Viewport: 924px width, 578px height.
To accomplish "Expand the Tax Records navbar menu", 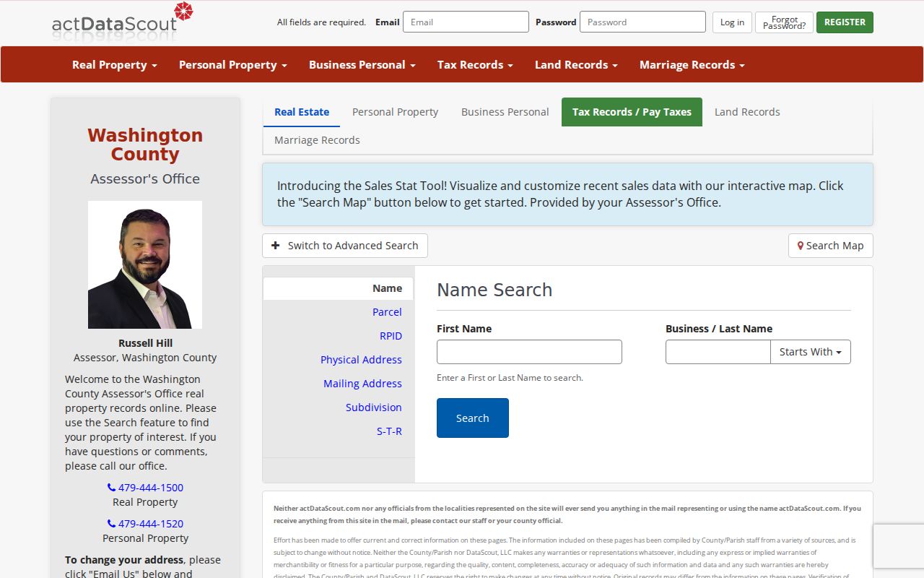I will 475,64.
